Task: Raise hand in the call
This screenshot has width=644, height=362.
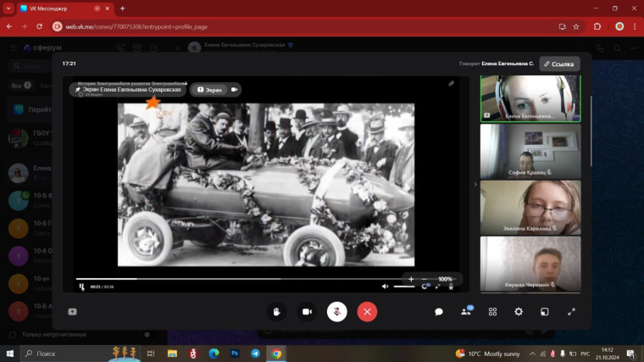Action: (x=276, y=312)
